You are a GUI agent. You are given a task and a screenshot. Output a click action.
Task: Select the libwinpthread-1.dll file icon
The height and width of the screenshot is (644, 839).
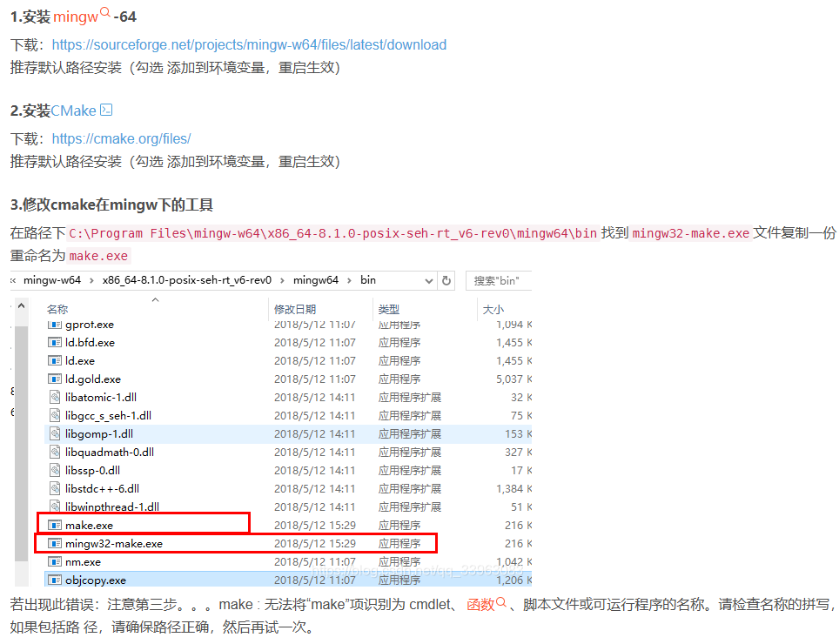pos(55,506)
